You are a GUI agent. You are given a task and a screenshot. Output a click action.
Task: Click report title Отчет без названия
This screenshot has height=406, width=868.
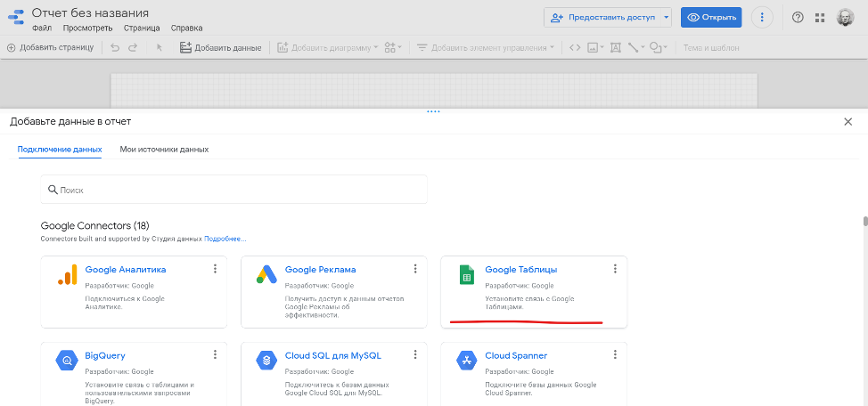[90, 12]
